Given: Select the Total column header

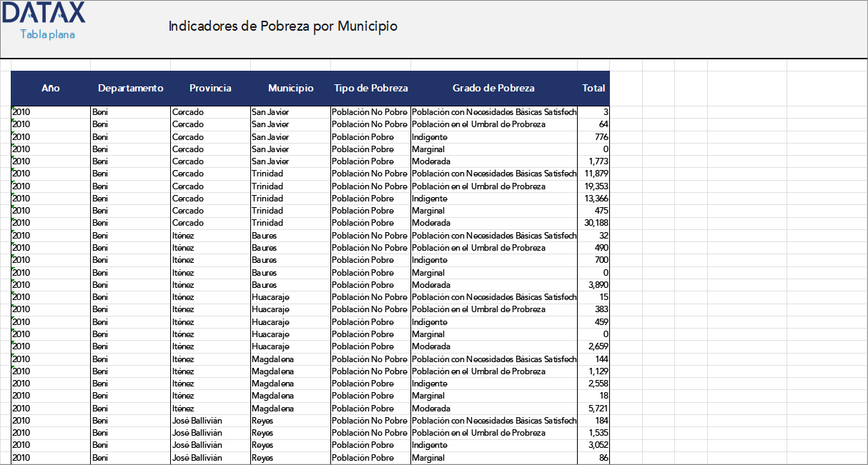Looking at the screenshot, I should [x=593, y=88].
